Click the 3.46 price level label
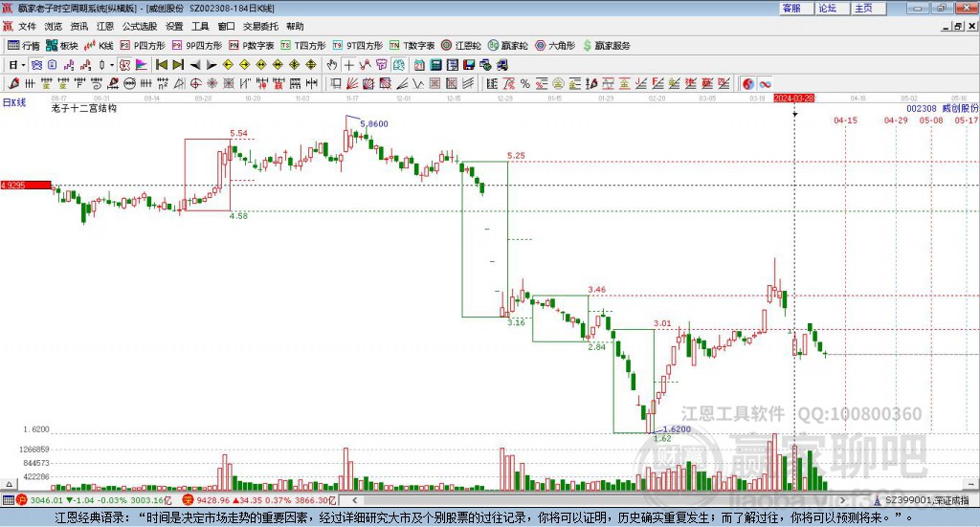980x527 pixels. pos(597,290)
